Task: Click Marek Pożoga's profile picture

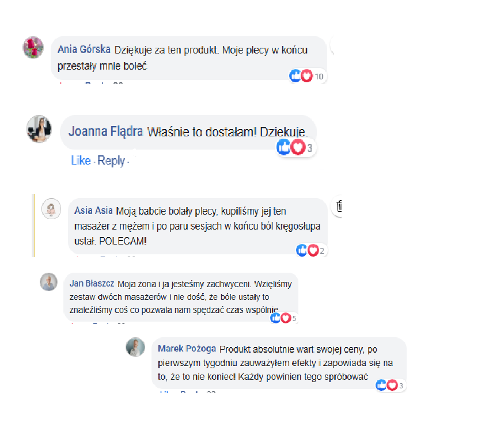Action: (135, 347)
